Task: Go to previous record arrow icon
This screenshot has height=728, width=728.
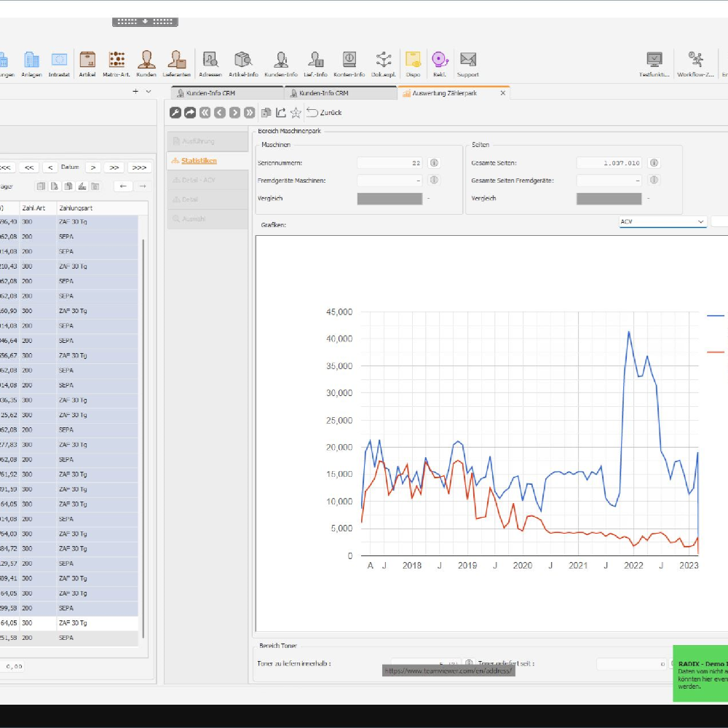Action: click(x=220, y=112)
